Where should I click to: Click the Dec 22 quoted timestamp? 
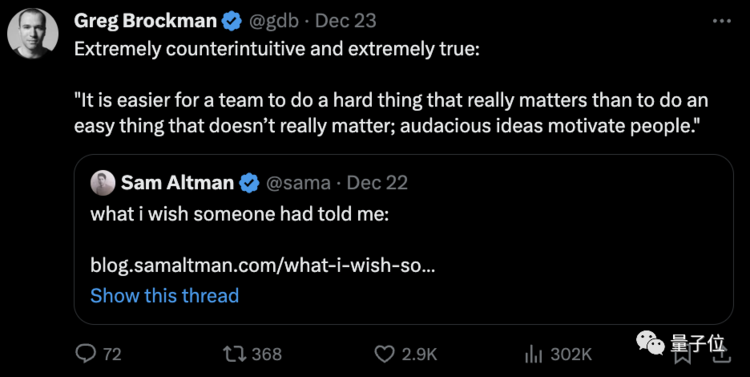[x=377, y=183]
